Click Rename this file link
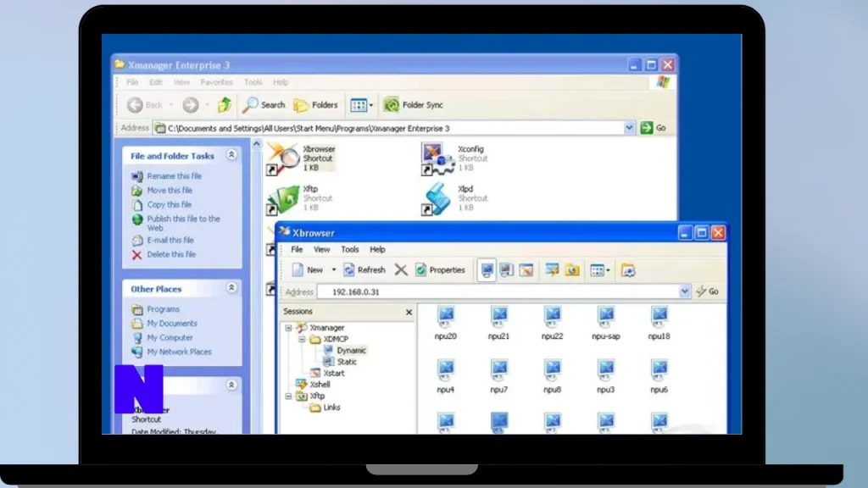 [174, 176]
